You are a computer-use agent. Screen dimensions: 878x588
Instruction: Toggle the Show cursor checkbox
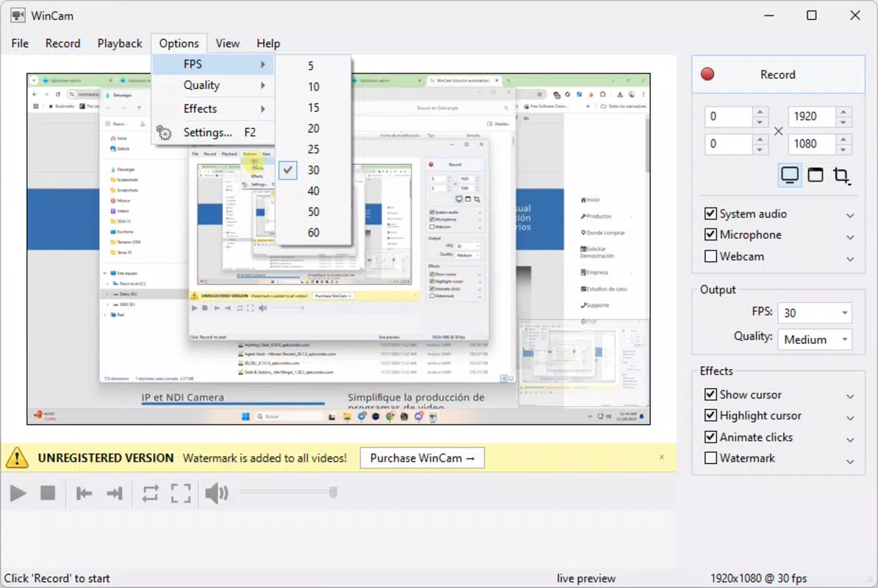click(710, 395)
